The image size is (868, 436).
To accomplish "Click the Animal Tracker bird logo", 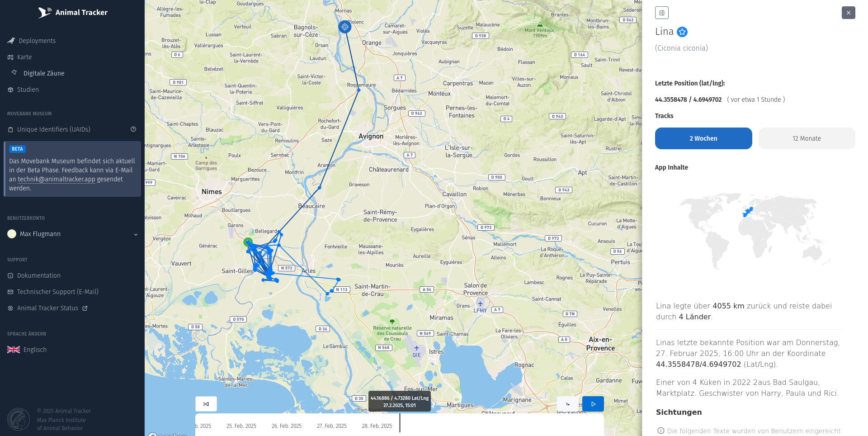I will [x=45, y=13].
